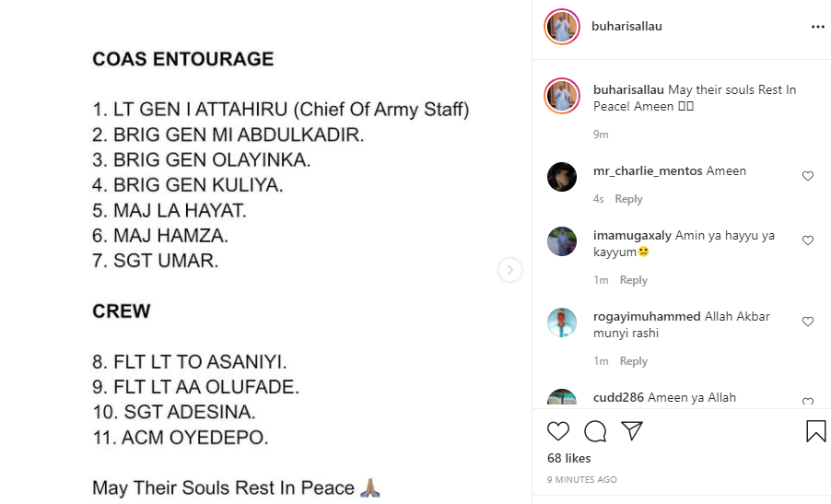Visit cudd286's profile via username

(x=618, y=398)
